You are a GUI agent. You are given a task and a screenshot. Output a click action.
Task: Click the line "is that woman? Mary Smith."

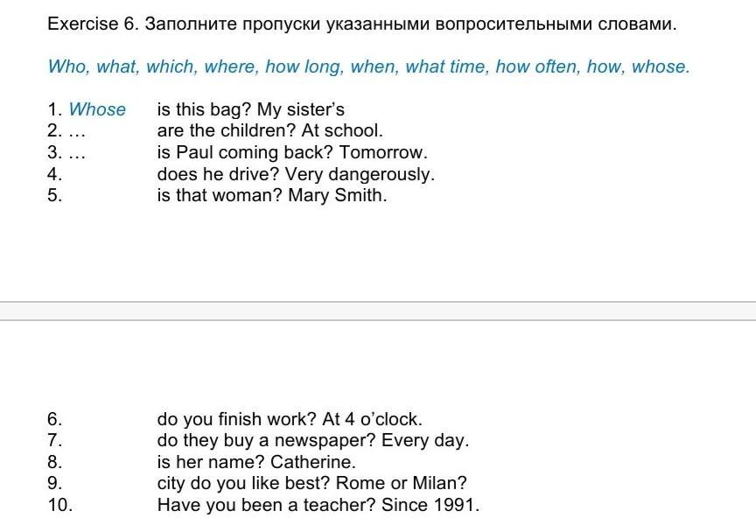pos(271,195)
